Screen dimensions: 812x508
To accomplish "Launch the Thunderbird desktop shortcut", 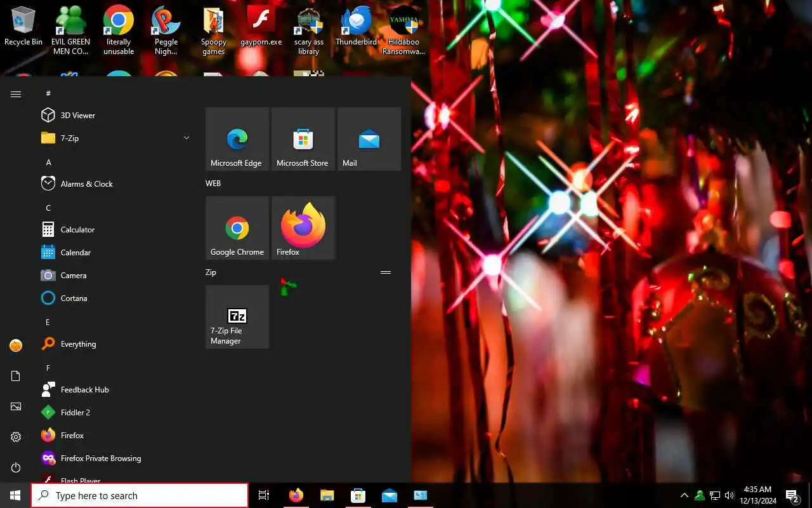I will pyautogui.click(x=356, y=27).
